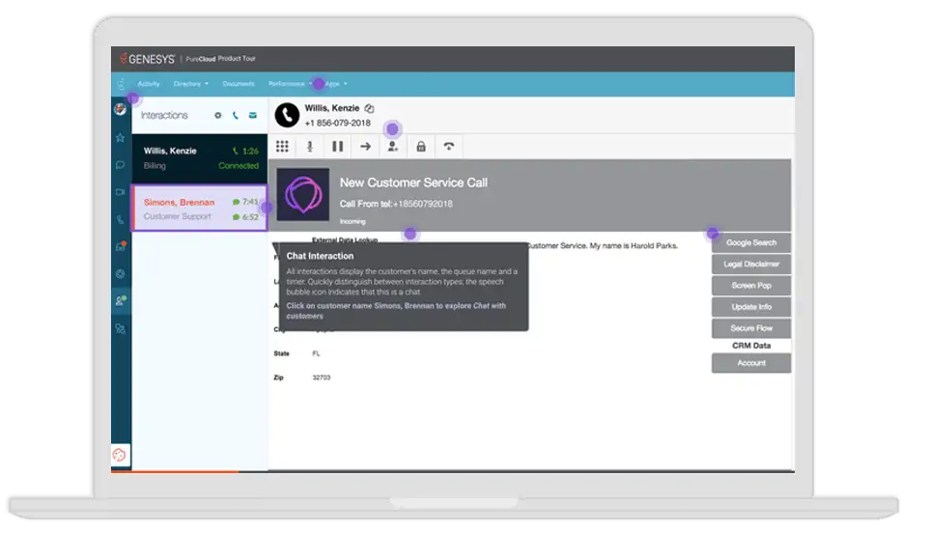
Task: Open the dialpad in the call toolbar
Action: [283, 147]
